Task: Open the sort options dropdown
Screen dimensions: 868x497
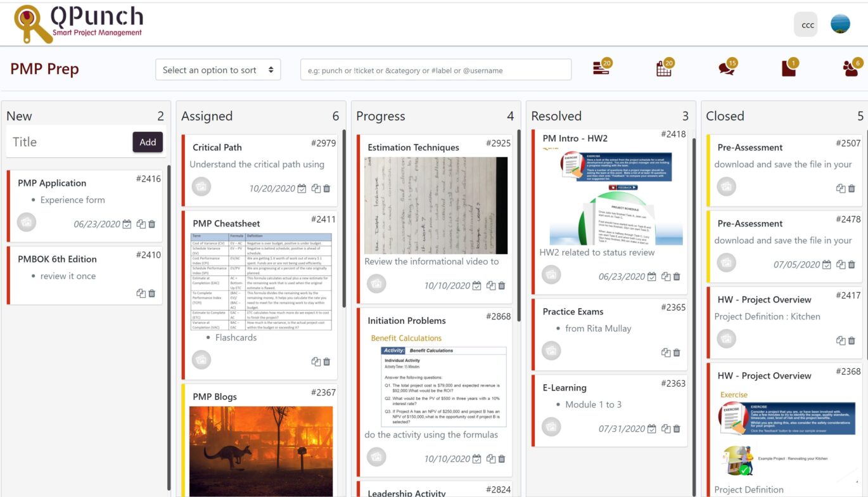Action: pyautogui.click(x=218, y=70)
